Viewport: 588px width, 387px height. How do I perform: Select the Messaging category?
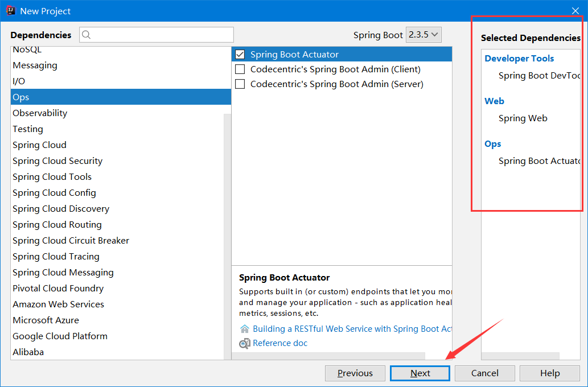click(121, 65)
